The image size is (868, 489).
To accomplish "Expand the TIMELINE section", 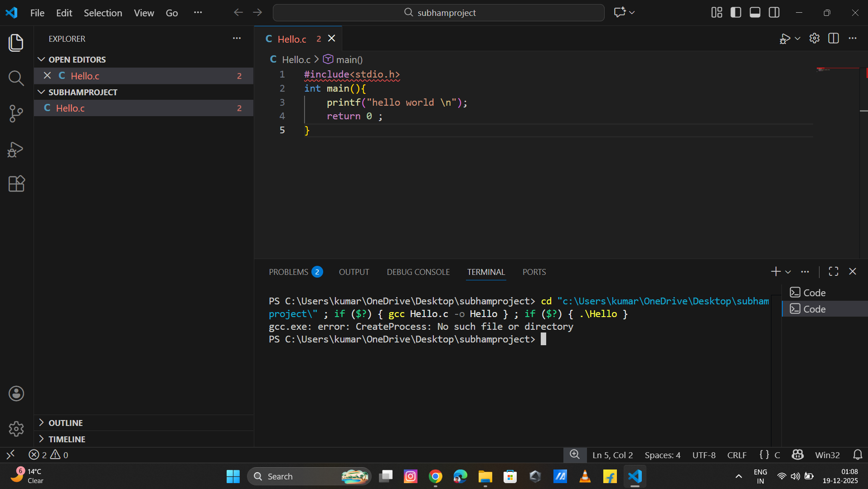I will (x=67, y=439).
